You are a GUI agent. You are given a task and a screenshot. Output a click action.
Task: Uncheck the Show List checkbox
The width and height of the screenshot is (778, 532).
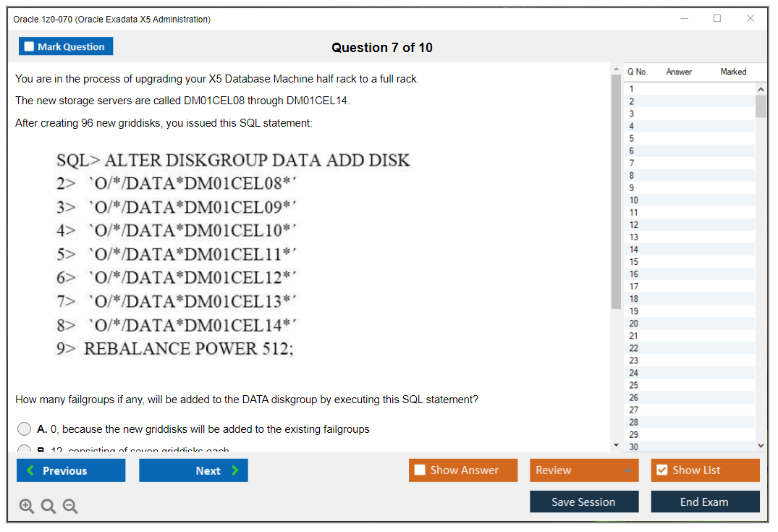pos(661,470)
